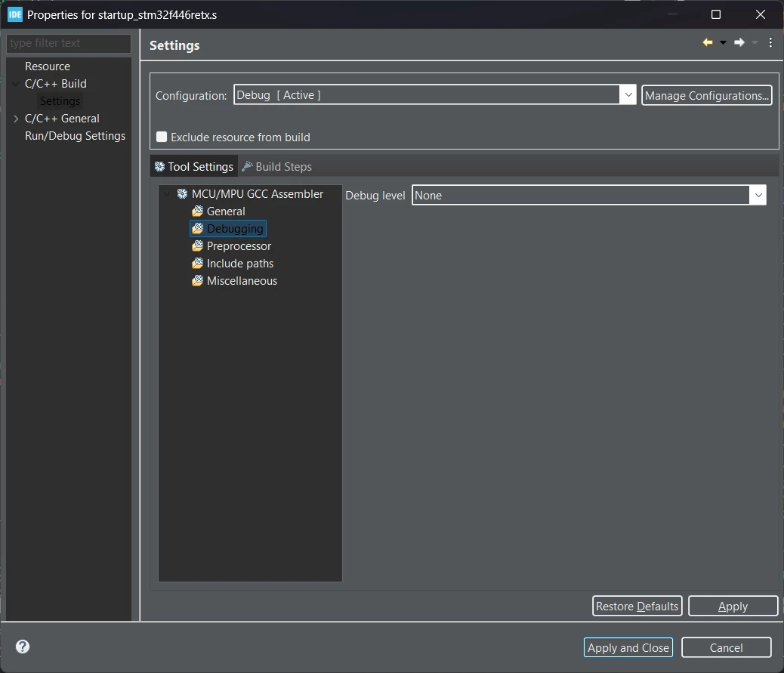Click the Restore Defaults button
The width and height of the screenshot is (784, 673).
[x=637, y=606]
